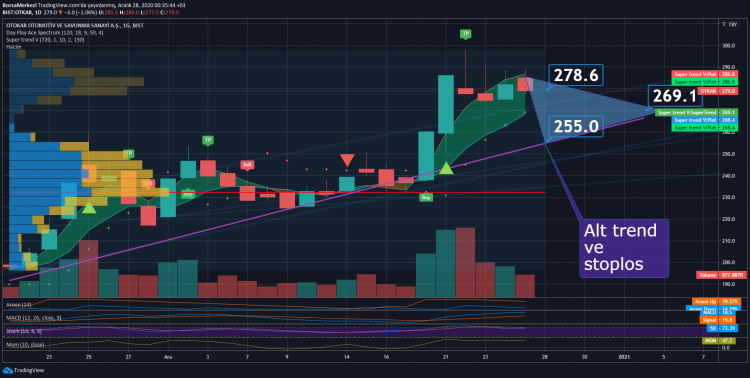Select the Super trend V indicator legend
Screen dimensions: 750x378
(x=45, y=40)
